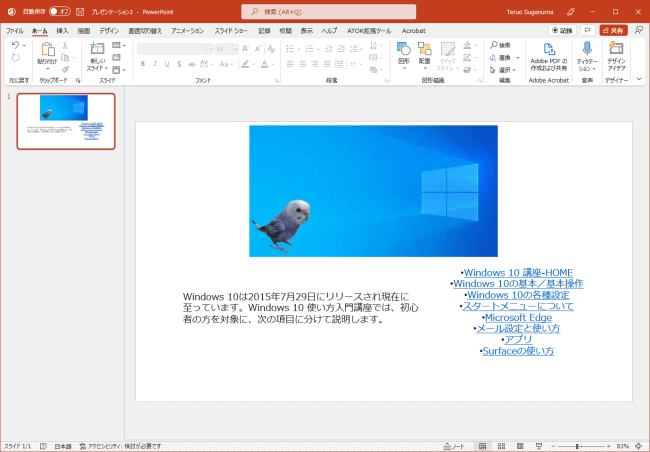Click the Paste (貼り付け) clipboard icon
The width and height of the screenshot is (650, 452).
pyautogui.click(x=48, y=49)
